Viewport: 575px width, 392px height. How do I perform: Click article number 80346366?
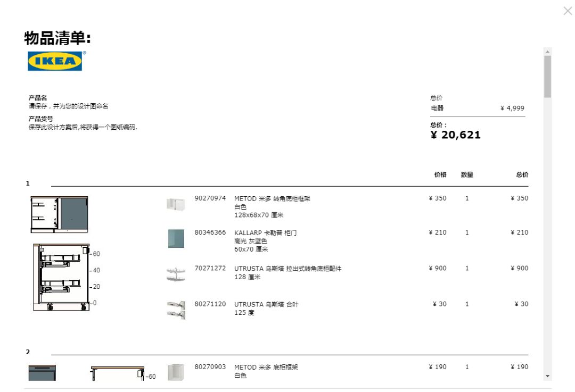click(211, 232)
